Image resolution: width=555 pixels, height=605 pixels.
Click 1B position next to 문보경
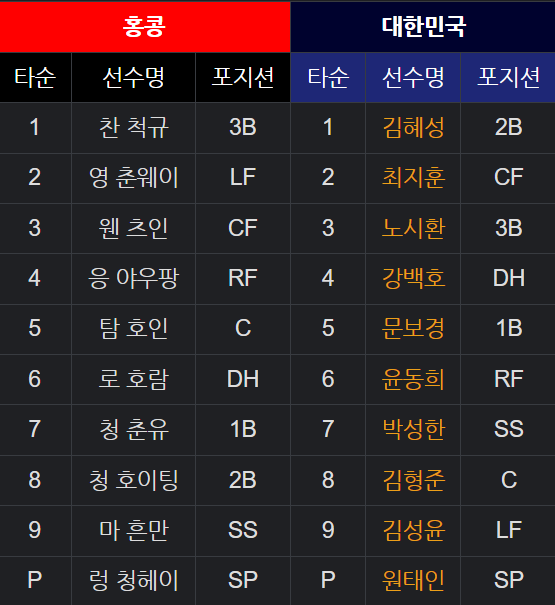(508, 328)
